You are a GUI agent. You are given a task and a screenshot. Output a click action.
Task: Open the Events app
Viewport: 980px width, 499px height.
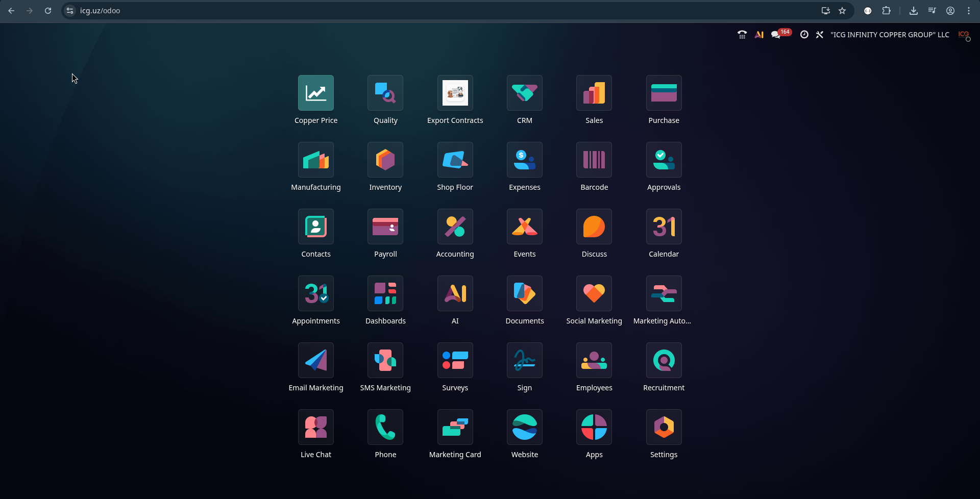tap(525, 227)
